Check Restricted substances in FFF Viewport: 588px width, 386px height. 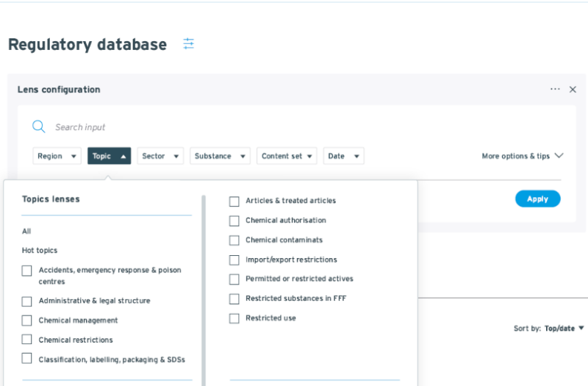tap(234, 299)
